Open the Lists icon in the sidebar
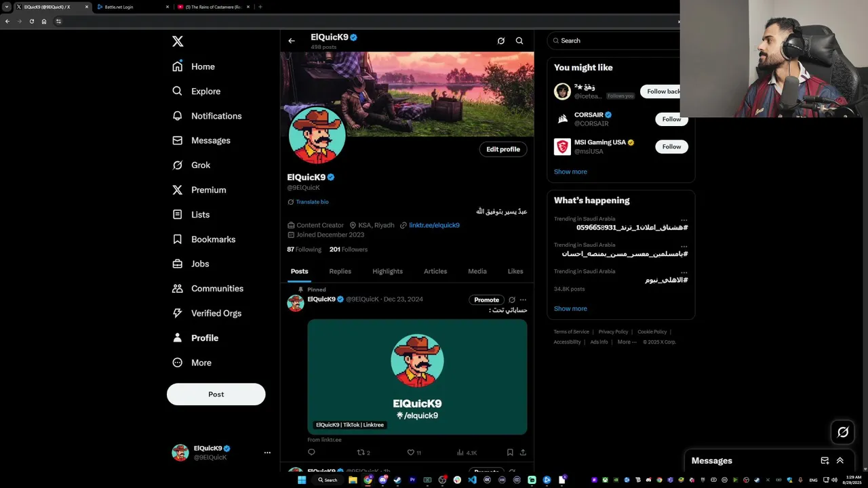The width and height of the screenshot is (868, 488). click(x=178, y=214)
